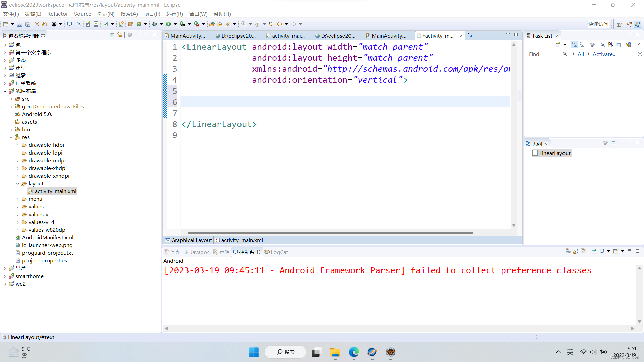Open the Android Virtual Device Manager icon

tap(96, 24)
